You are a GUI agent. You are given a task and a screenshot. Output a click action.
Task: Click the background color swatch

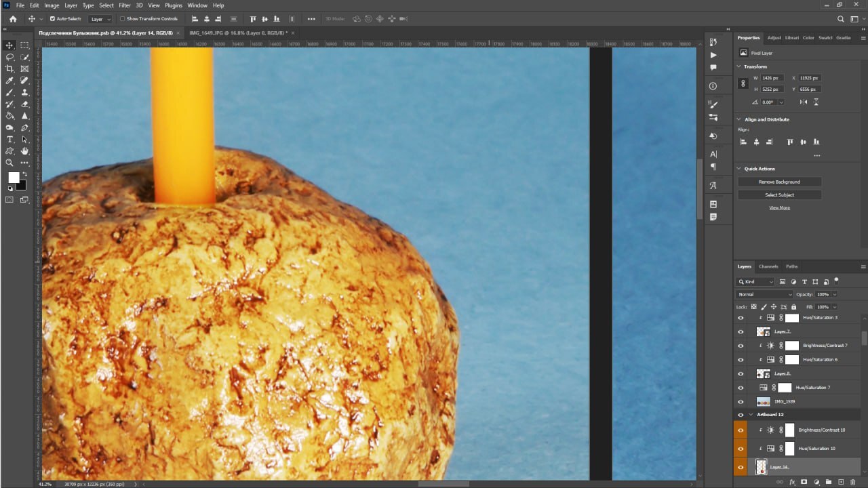[x=22, y=186]
